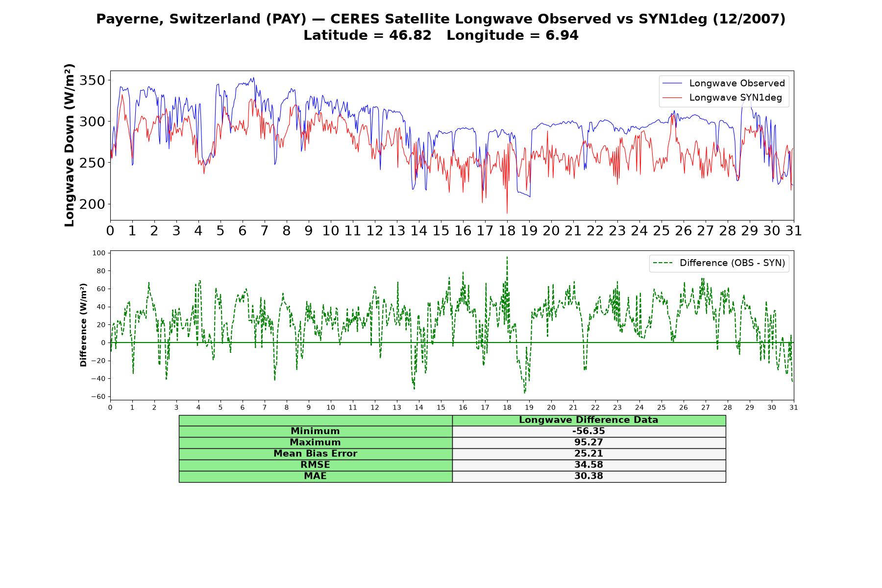
Task: Click the red line sample in legend
Action: click(x=672, y=98)
